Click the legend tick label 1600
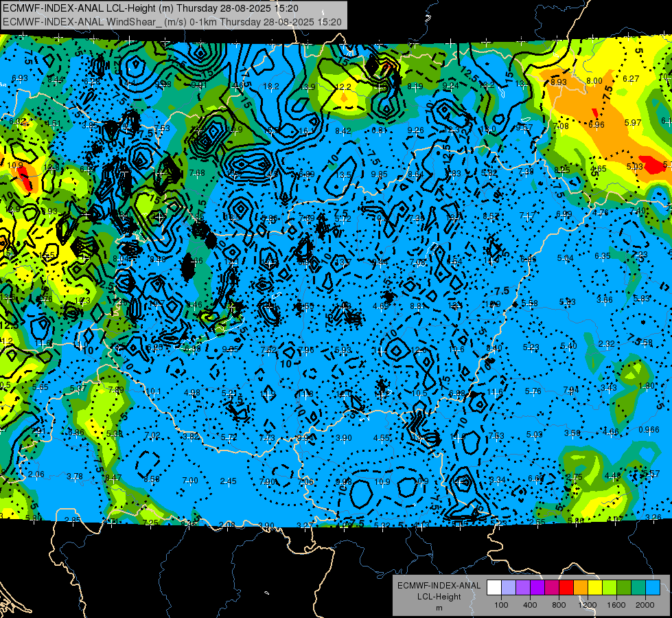 pos(616,605)
